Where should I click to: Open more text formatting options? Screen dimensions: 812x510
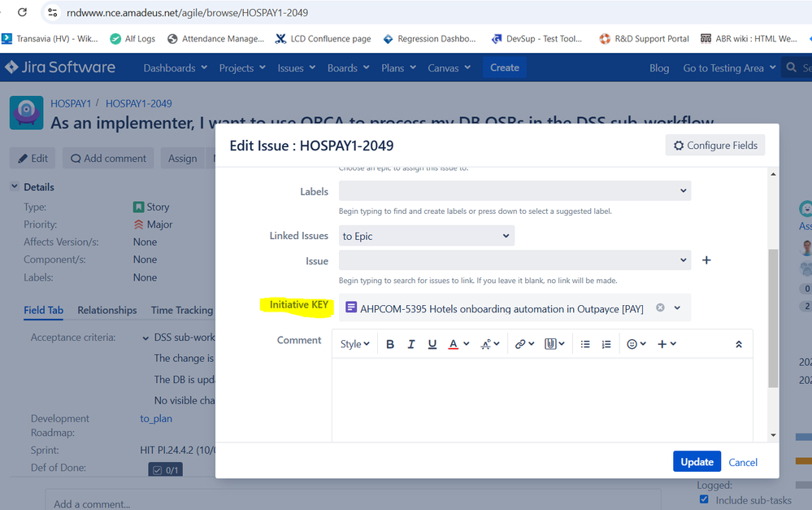(x=490, y=344)
